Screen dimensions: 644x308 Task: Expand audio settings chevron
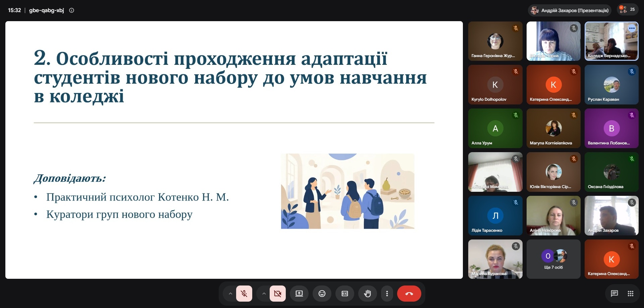[230, 294]
